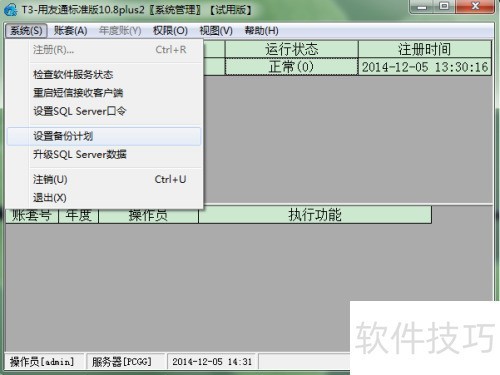Choose 检查软件服务状态 from the menu

[x=104, y=74]
